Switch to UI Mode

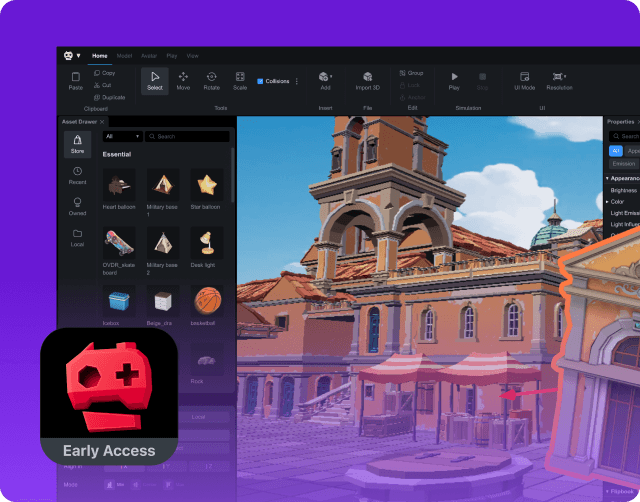click(525, 80)
